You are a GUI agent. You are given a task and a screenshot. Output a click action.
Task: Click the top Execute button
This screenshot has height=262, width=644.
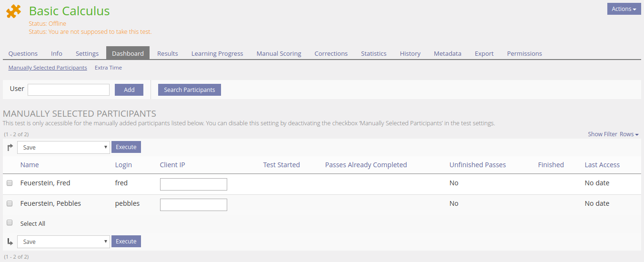(126, 147)
